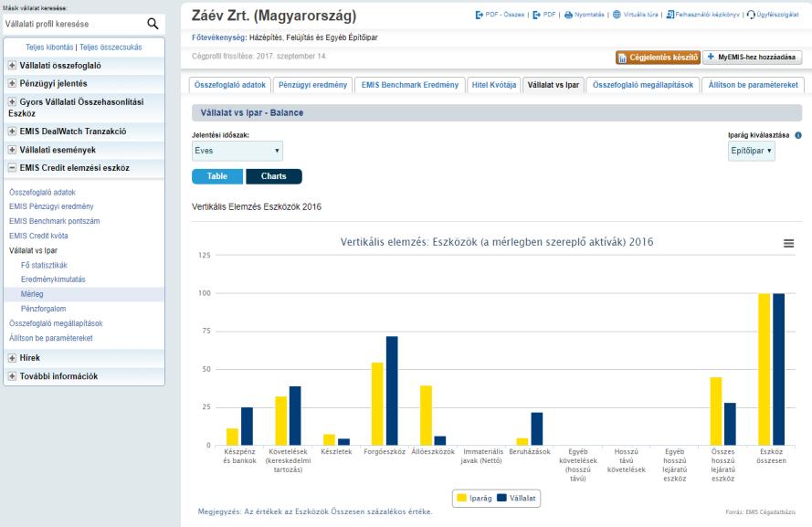The image size is (812, 527).
Task: Expand the Vállalati összefoglaló section
Action: click(x=12, y=65)
